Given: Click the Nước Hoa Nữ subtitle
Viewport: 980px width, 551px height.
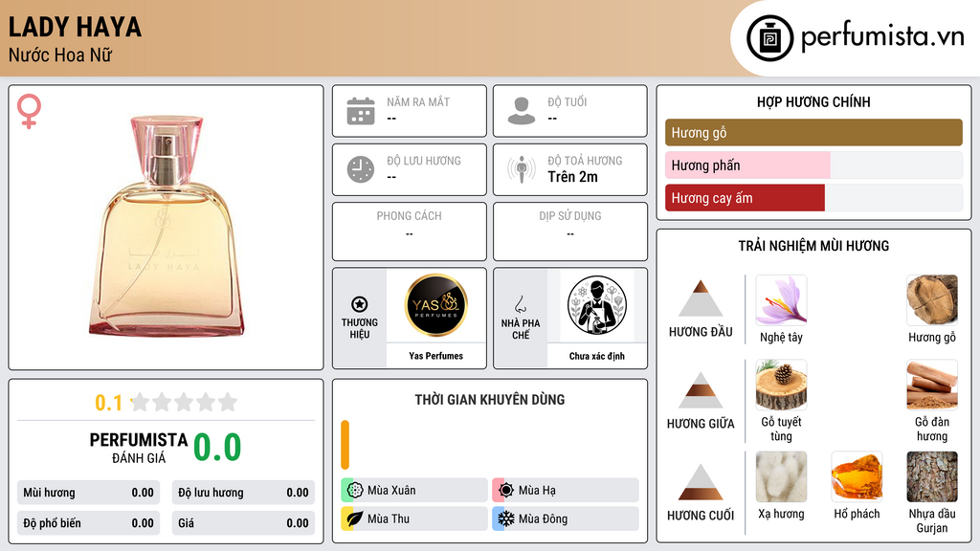Looking at the screenshot, I should [60, 55].
